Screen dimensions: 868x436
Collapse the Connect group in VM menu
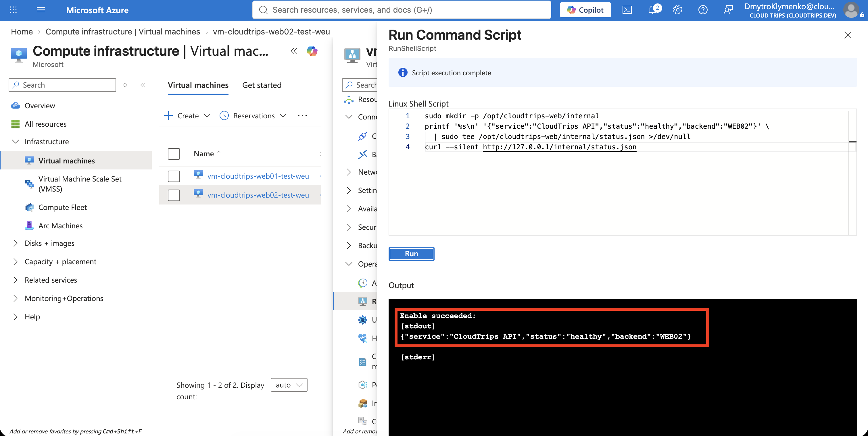click(349, 117)
